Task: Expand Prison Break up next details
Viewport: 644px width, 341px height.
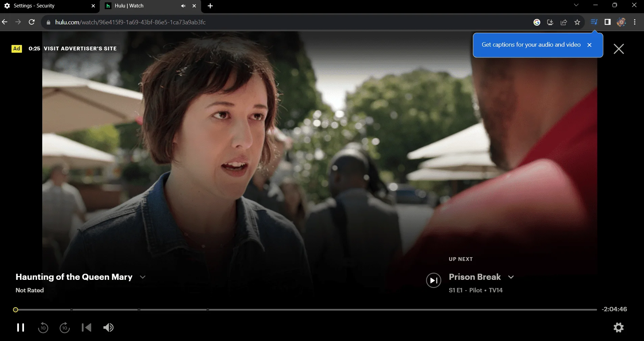Action: [x=511, y=277]
